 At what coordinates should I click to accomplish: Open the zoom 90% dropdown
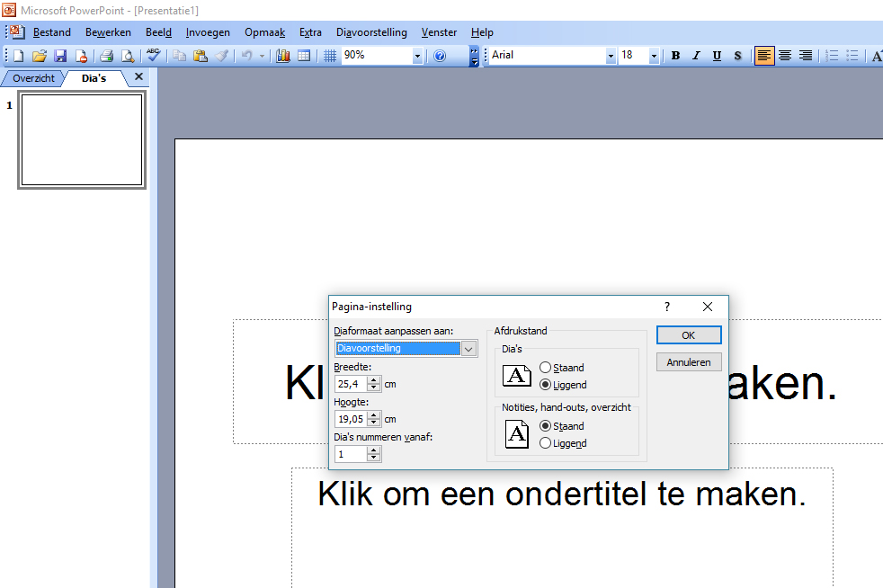417,56
